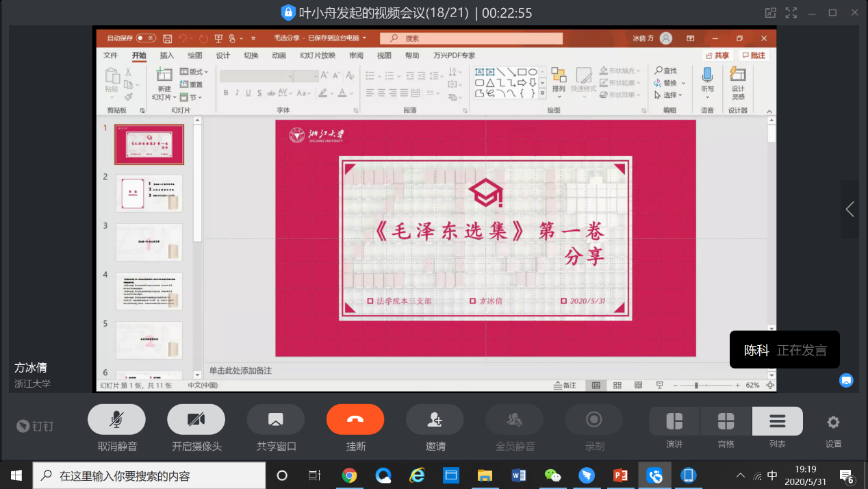This screenshot has height=489, width=868.
Task: Open WeChat from the Windows taskbar
Action: [552, 475]
